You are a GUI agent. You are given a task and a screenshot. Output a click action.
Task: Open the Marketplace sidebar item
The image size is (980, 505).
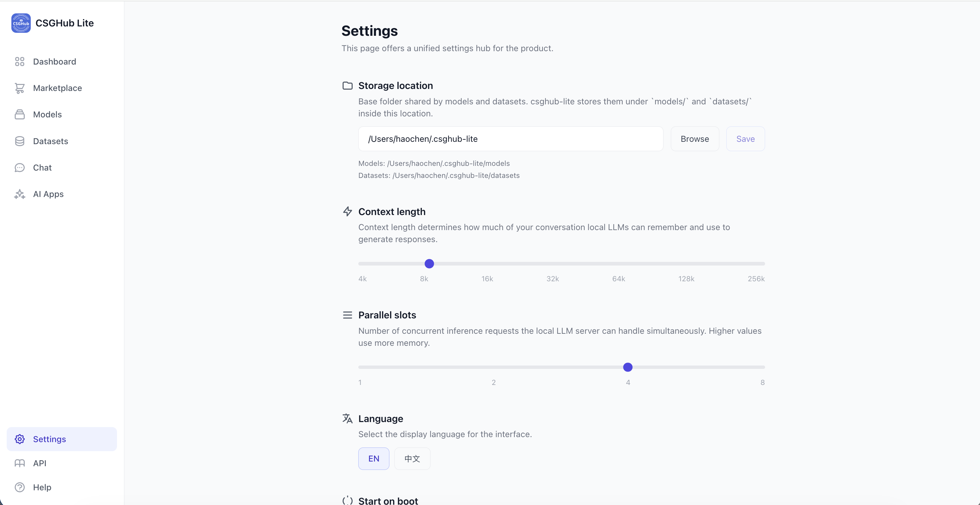pyautogui.click(x=62, y=88)
